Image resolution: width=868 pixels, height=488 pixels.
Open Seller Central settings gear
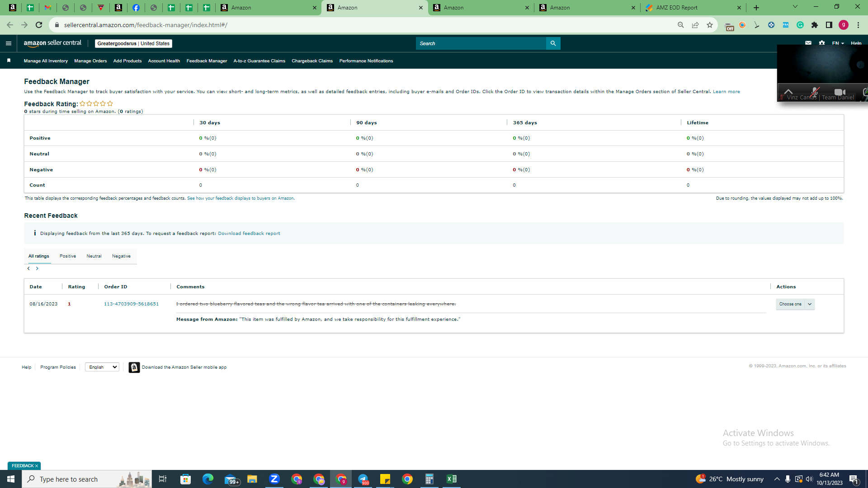pyautogui.click(x=822, y=43)
